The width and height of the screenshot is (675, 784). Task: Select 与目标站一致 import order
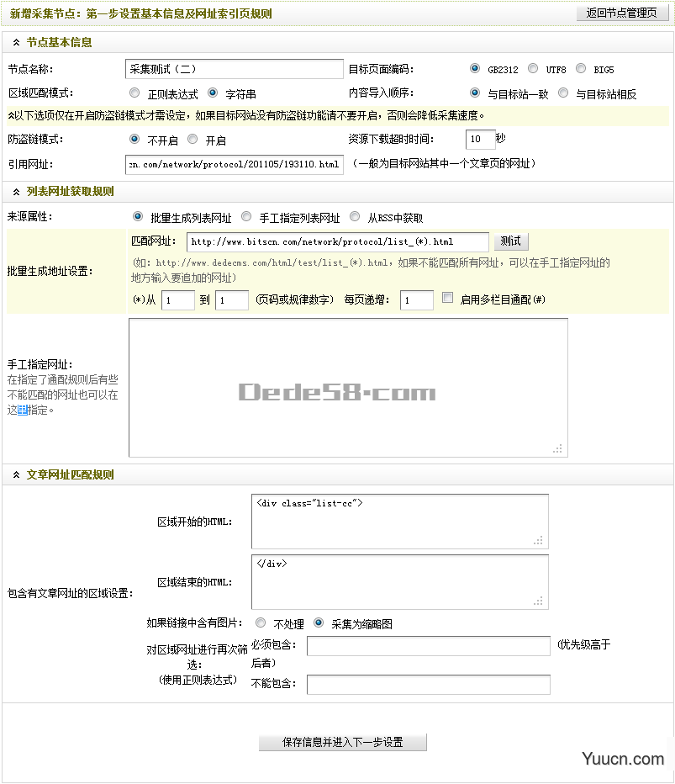tap(475, 93)
